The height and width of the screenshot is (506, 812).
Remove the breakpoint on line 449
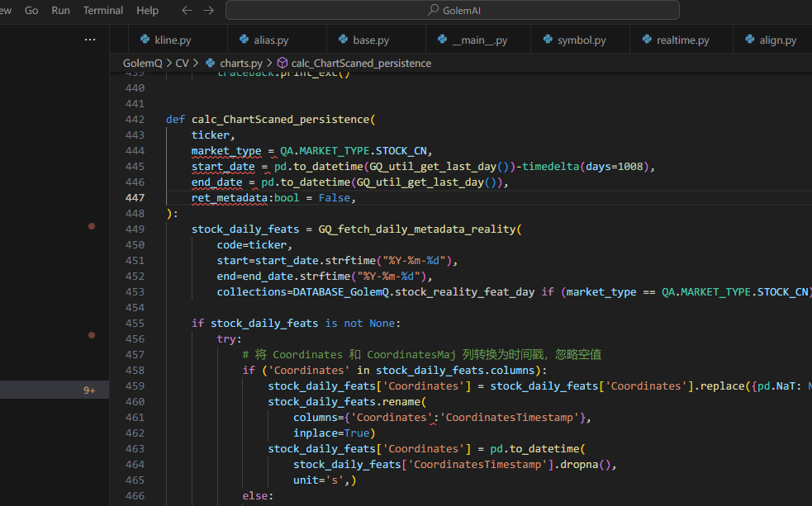(92, 225)
